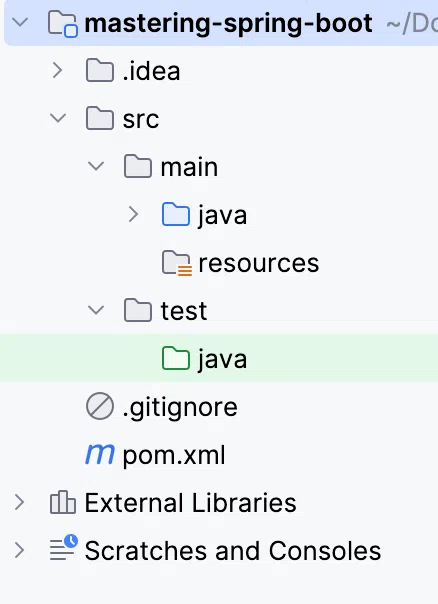Click the resources folder icon
Image resolution: width=438 pixels, height=604 pixels.
pyautogui.click(x=177, y=263)
